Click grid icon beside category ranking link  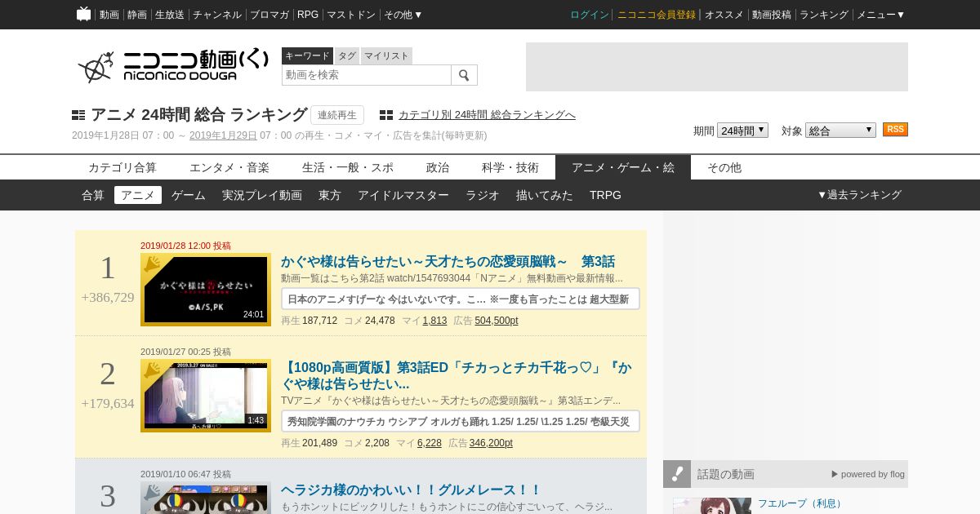(x=386, y=115)
